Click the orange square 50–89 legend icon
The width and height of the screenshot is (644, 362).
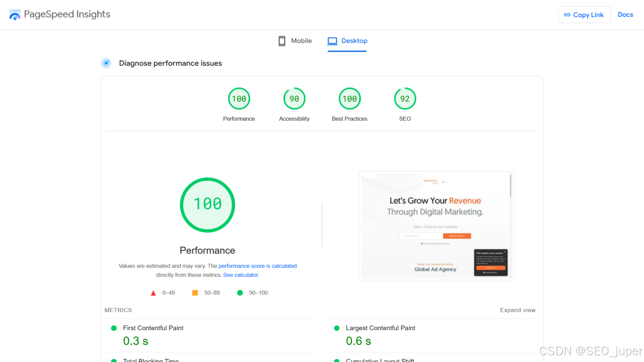coord(195,293)
